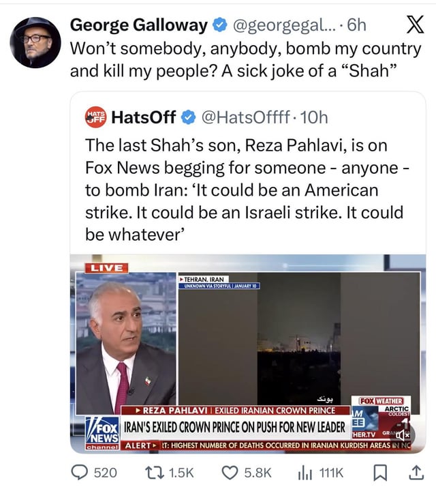436x504 pixels.
Task: Repost the tweet with retweet icon
Action: pyautogui.click(x=155, y=473)
